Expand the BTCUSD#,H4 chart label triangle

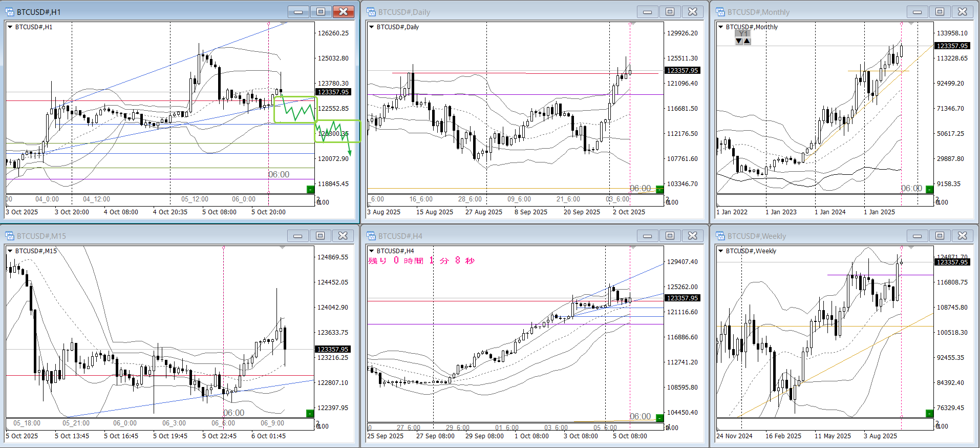click(x=371, y=251)
